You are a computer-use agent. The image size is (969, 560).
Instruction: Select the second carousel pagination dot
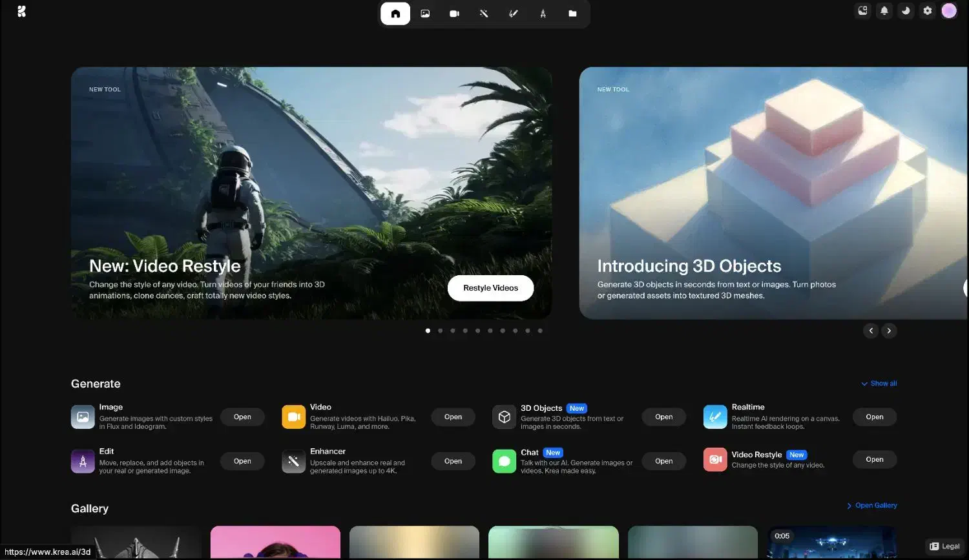[441, 331]
